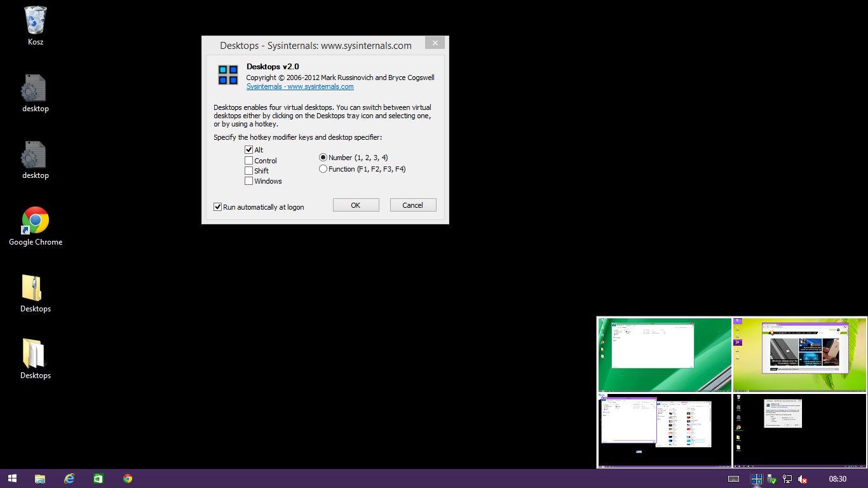Select the plain Desktops folder icon
The image size is (868, 488).
(36, 360)
